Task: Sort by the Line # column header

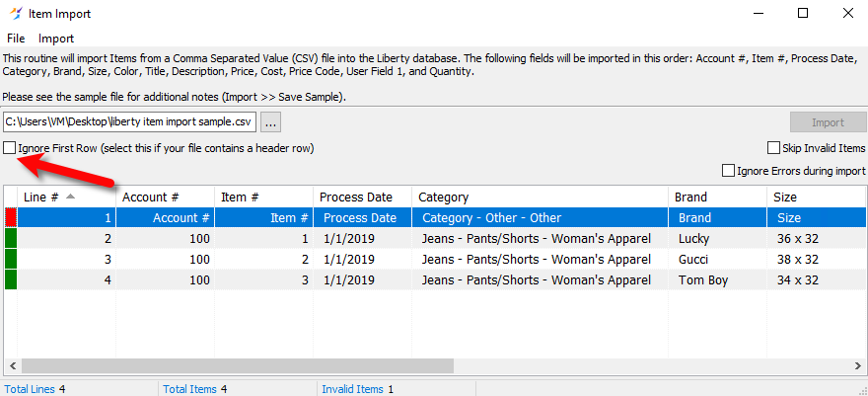Action: [x=66, y=197]
